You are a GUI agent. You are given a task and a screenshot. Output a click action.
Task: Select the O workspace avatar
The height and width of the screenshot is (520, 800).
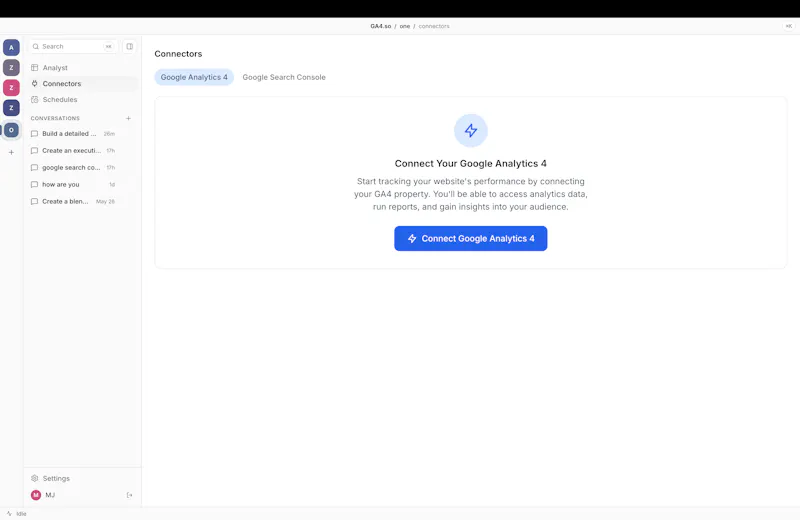11,130
